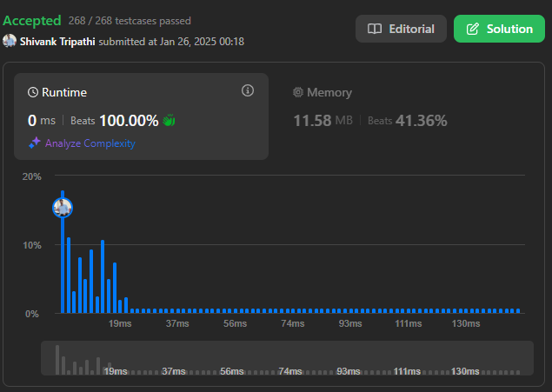Click the 130ms label on main chart axis

pyautogui.click(x=466, y=323)
